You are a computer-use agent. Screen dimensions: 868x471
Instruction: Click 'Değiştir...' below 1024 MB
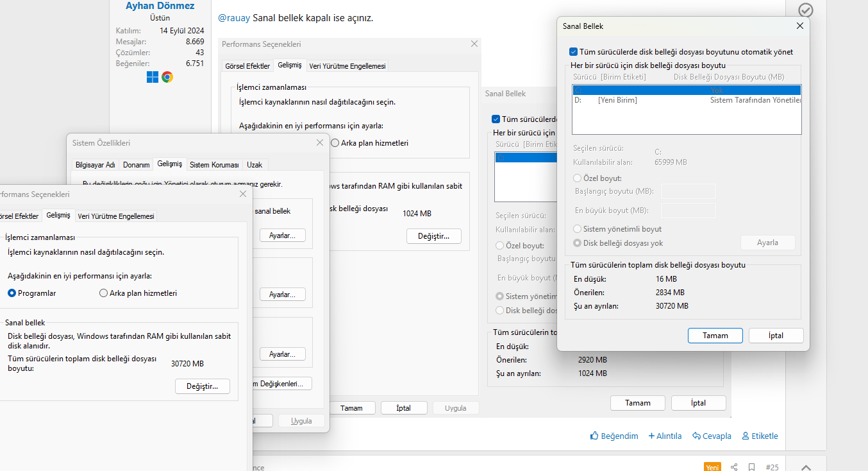(433, 236)
